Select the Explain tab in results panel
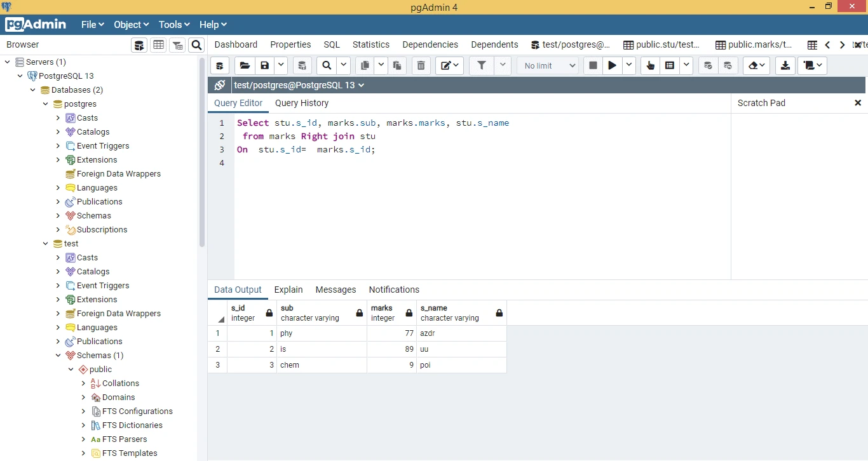868x461 pixels. click(x=288, y=290)
